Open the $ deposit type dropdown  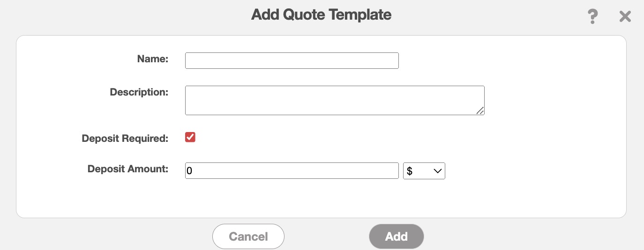[x=424, y=171]
